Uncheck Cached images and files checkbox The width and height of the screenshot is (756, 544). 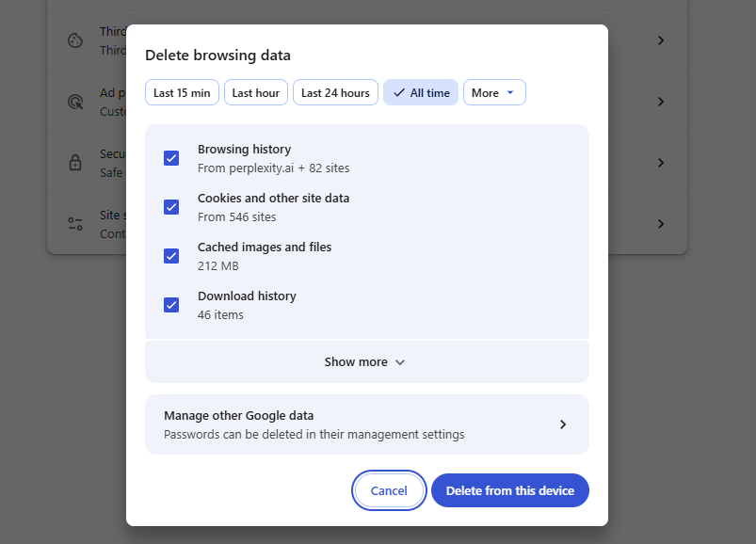coord(171,256)
